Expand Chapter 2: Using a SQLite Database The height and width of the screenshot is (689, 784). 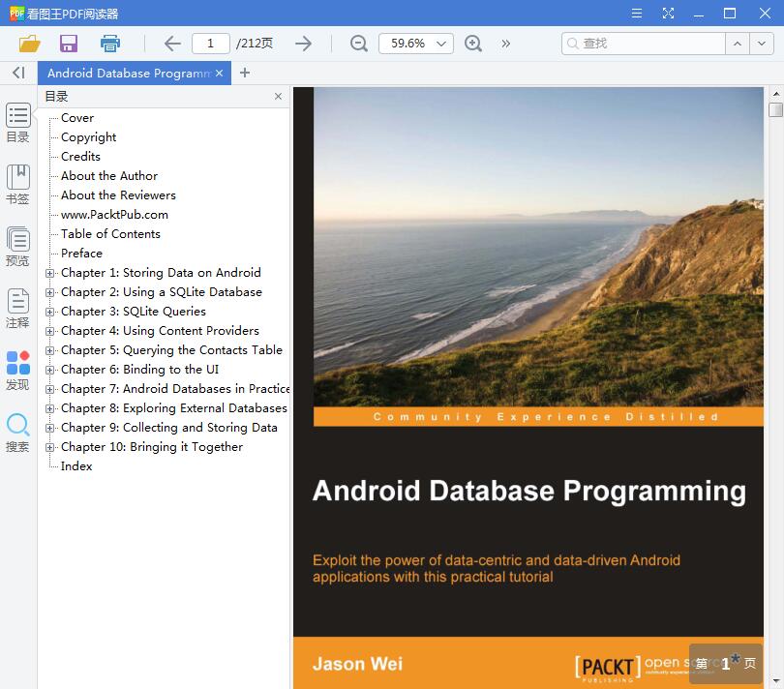pyautogui.click(x=49, y=292)
